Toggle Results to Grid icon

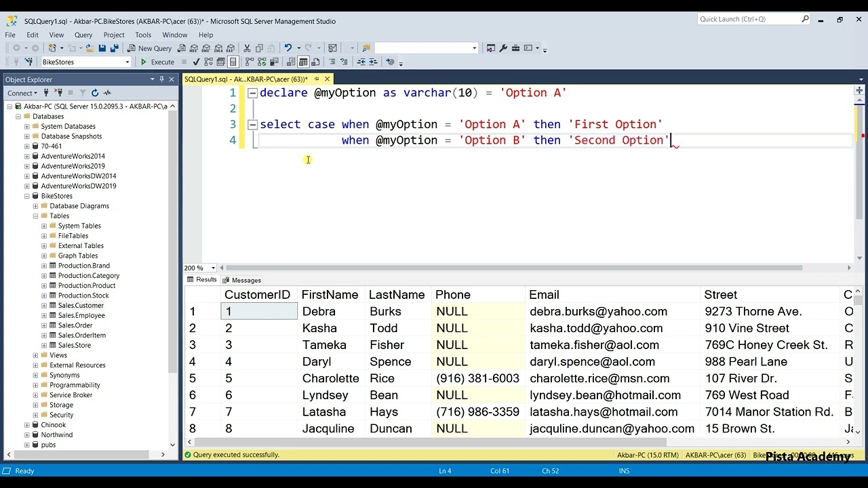303,62
